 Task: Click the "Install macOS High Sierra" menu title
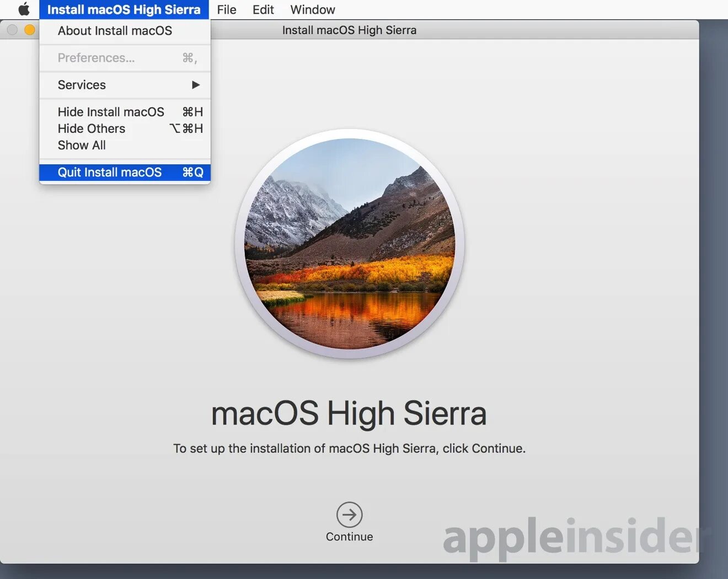coord(124,9)
